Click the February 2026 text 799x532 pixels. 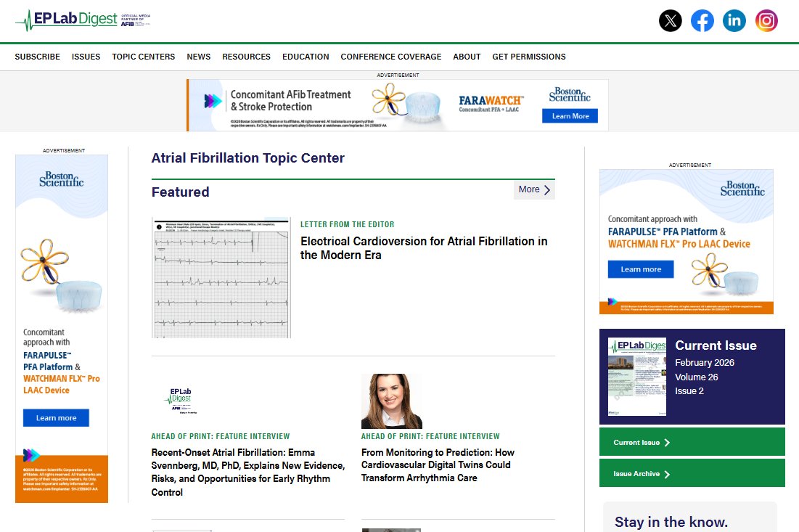pyautogui.click(x=705, y=362)
